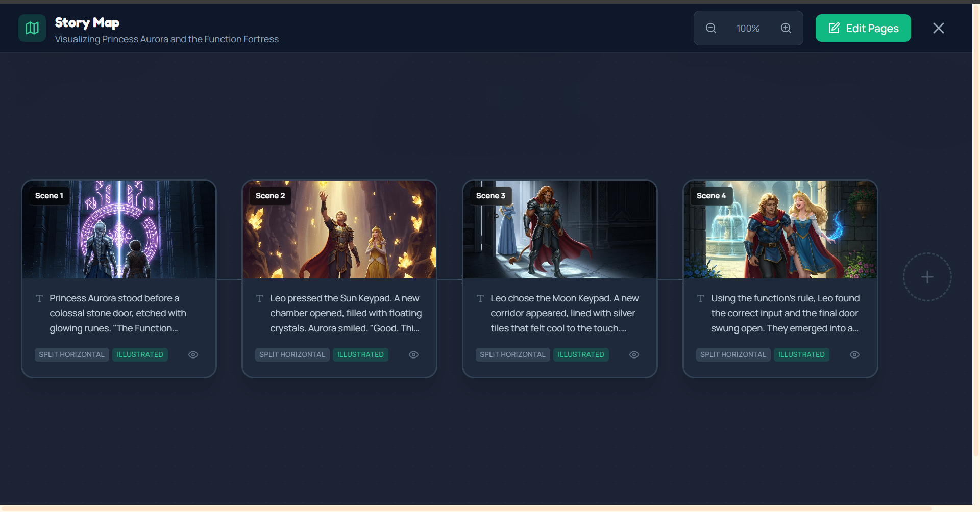
Task: Click the text icon on Scene 1 card
Action: coord(38,299)
